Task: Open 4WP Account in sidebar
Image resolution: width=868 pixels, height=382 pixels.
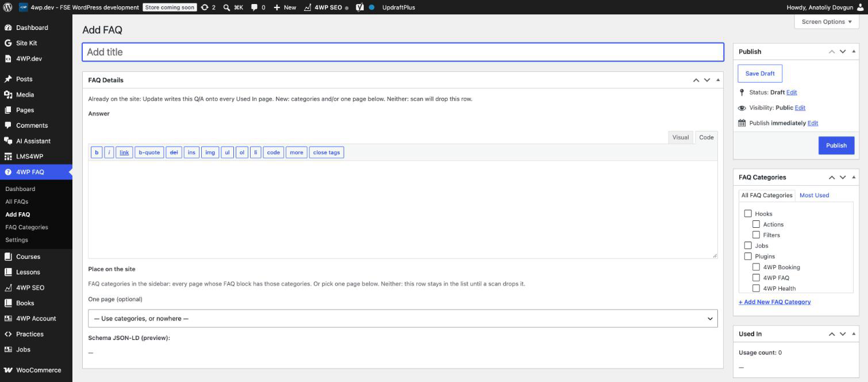Action: click(36, 319)
